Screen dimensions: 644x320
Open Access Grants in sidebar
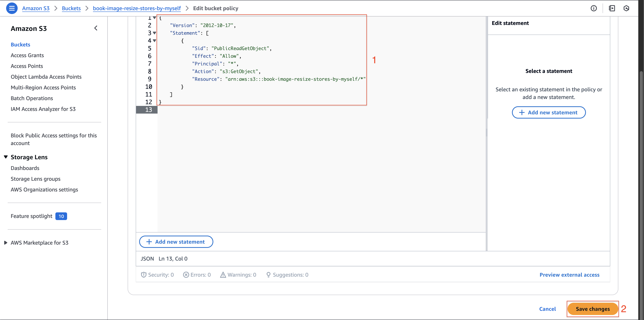point(27,55)
